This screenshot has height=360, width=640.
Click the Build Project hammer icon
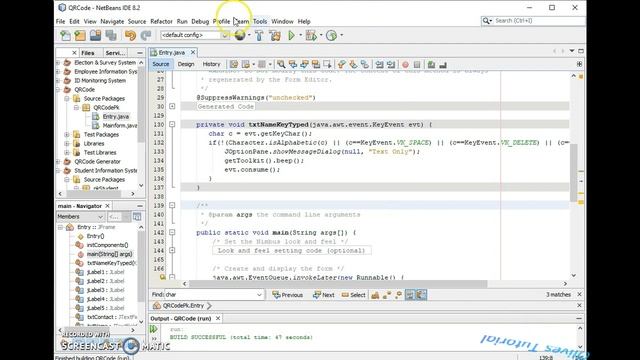pyautogui.click(x=259, y=36)
